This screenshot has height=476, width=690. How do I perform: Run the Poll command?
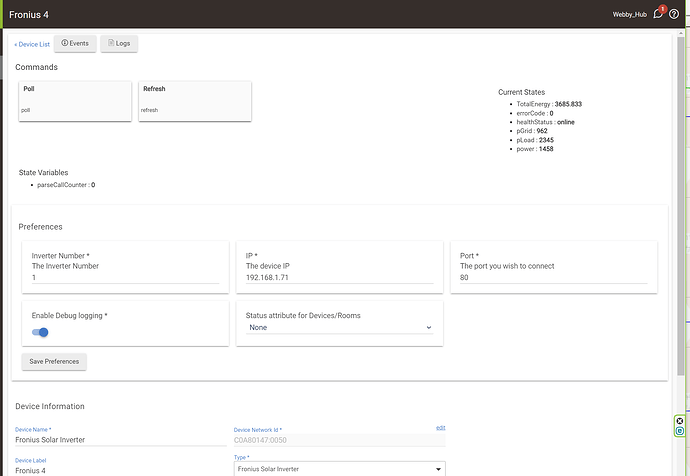pyautogui.click(x=75, y=101)
